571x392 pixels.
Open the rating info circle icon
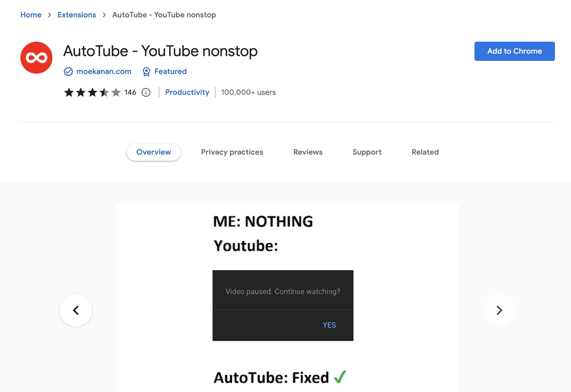click(146, 92)
